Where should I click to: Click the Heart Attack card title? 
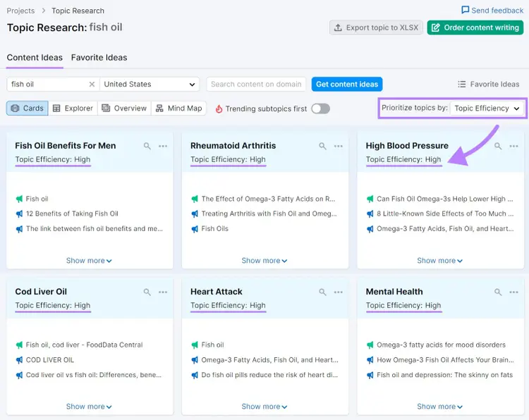coord(217,292)
